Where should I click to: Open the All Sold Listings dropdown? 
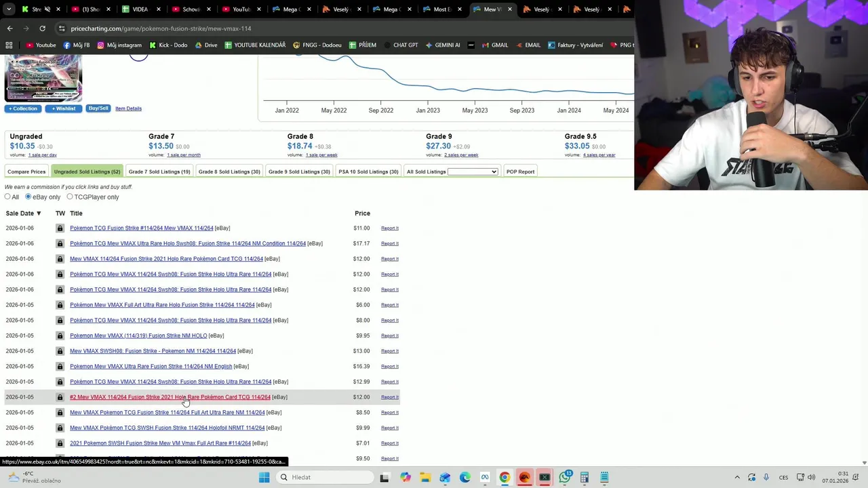(473, 171)
